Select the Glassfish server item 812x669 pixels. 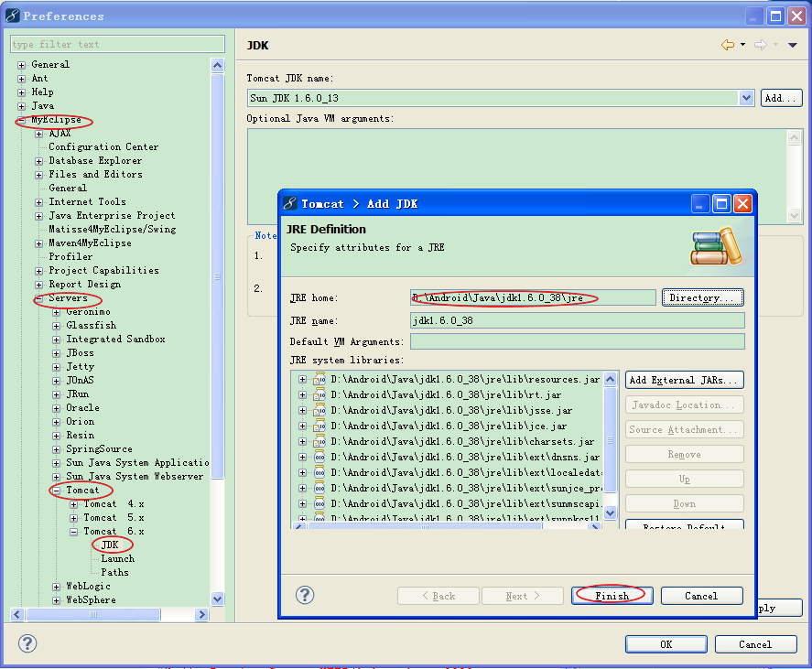coord(92,325)
